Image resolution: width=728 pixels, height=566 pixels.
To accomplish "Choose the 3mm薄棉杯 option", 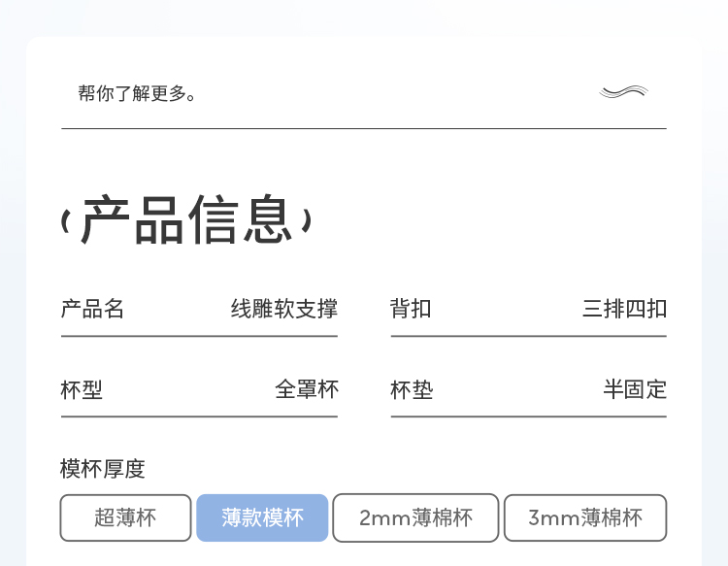I will click(x=584, y=517).
